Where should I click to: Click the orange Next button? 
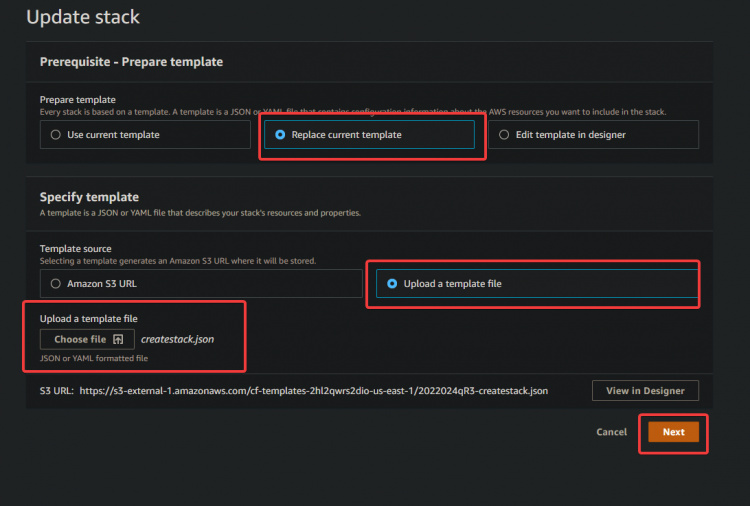[673, 432]
